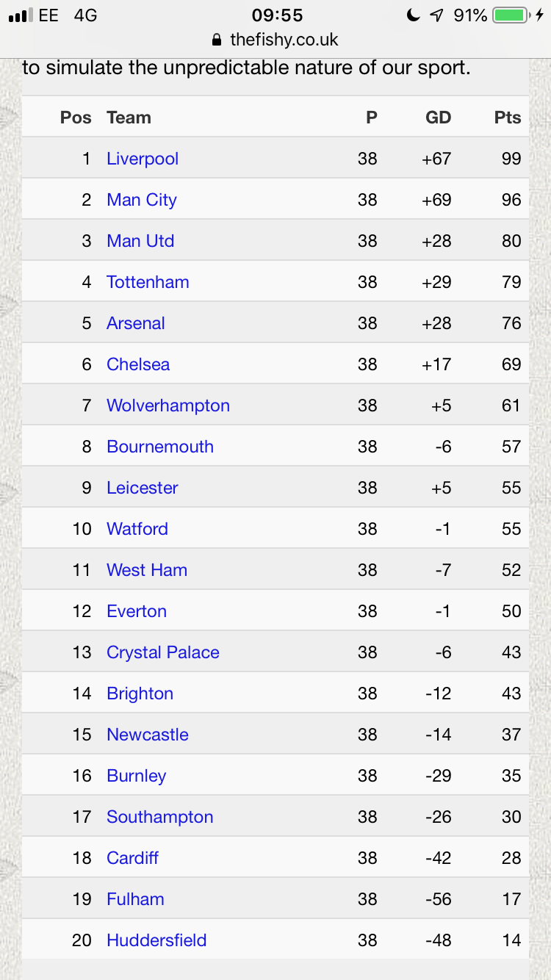Open the Man City team link
This screenshot has height=980, width=551.
(142, 200)
